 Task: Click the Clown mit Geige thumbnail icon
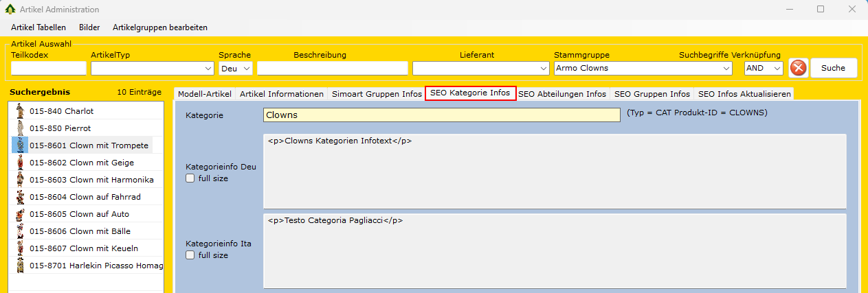[20, 163]
